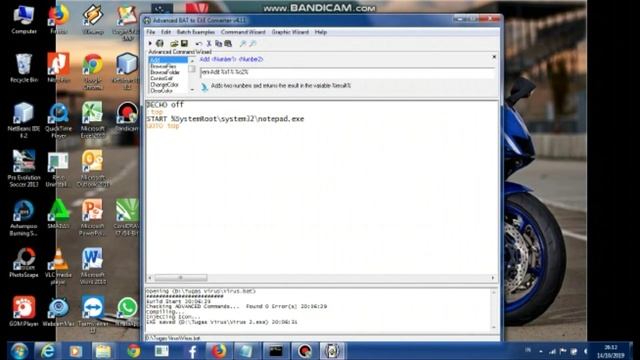
Task: Close the Advanced Command Wizard panel
Action: tap(494, 57)
